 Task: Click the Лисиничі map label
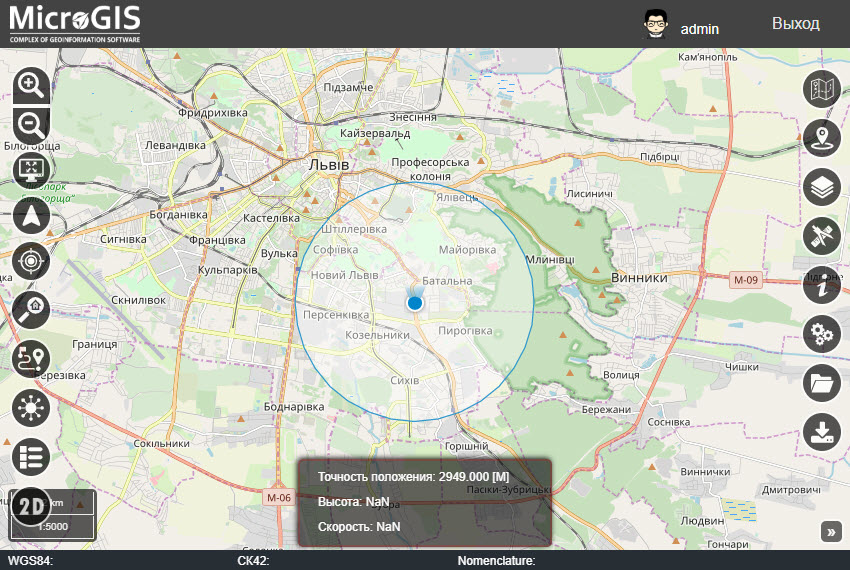(589, 194)
